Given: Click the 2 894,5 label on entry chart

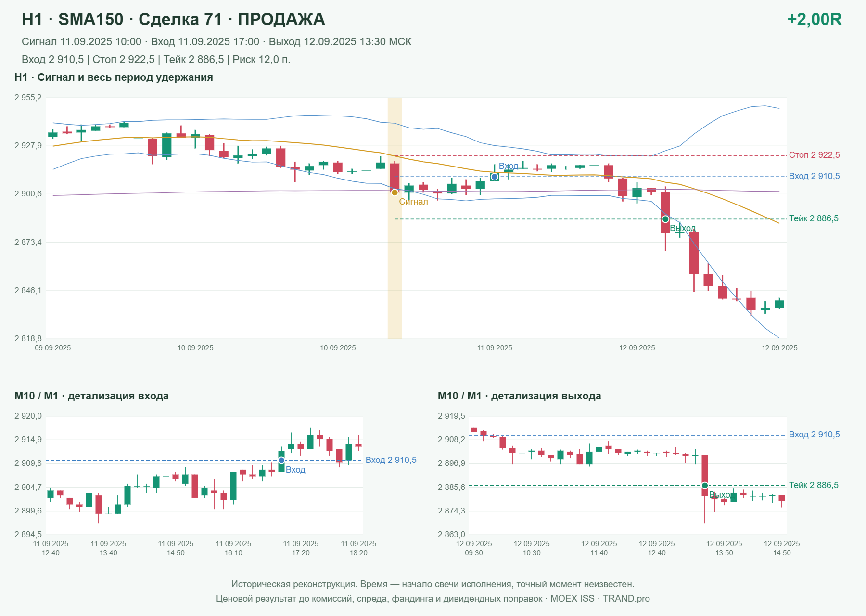Looking at the screenshot, I should point(28,534).
